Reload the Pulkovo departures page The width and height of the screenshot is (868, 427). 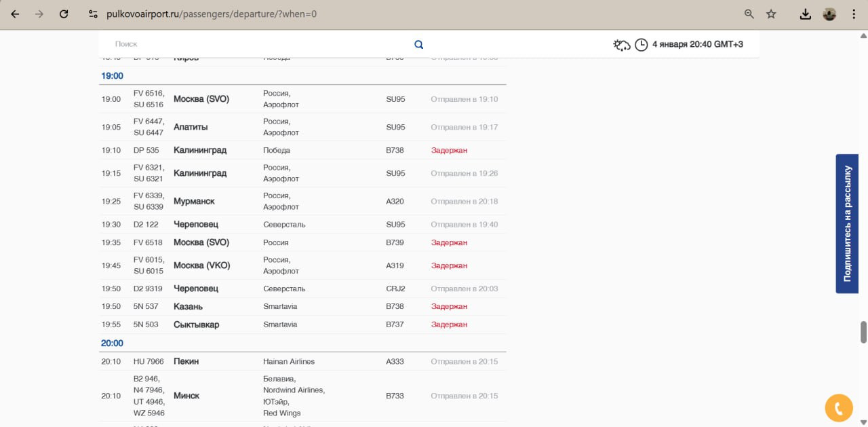(x=64, y=14)
